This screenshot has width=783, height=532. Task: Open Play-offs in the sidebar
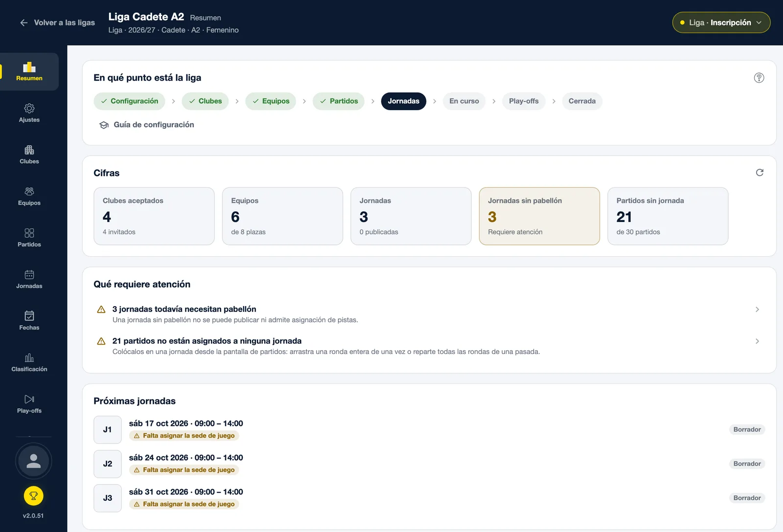[29, 404]
